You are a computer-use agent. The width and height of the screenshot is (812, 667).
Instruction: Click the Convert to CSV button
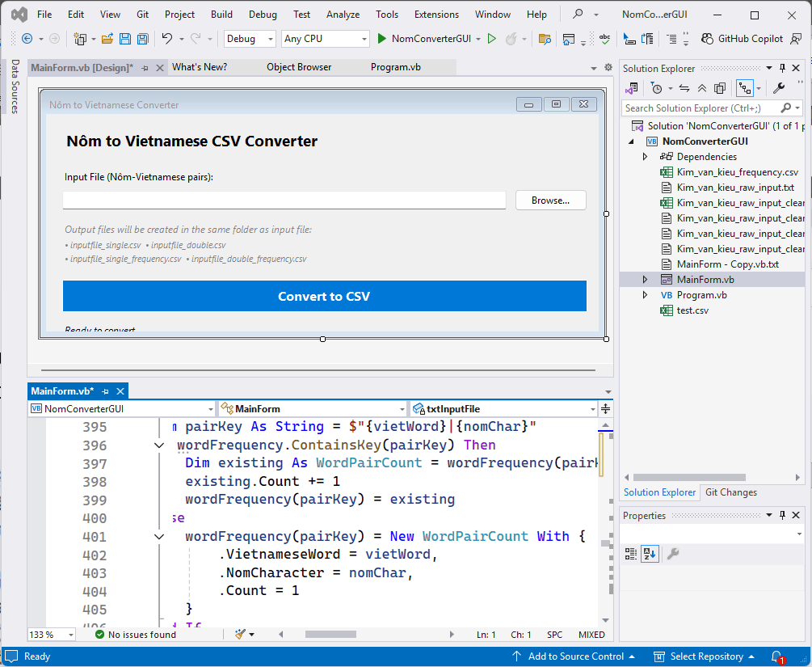[324, 296]
